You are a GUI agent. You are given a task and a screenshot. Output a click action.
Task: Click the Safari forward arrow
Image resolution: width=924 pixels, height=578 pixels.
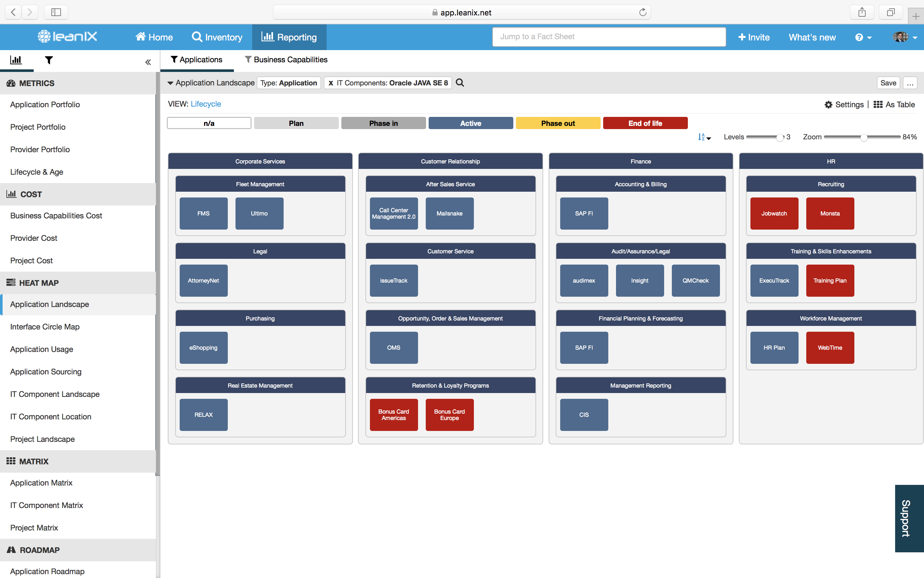coord(30,12)
